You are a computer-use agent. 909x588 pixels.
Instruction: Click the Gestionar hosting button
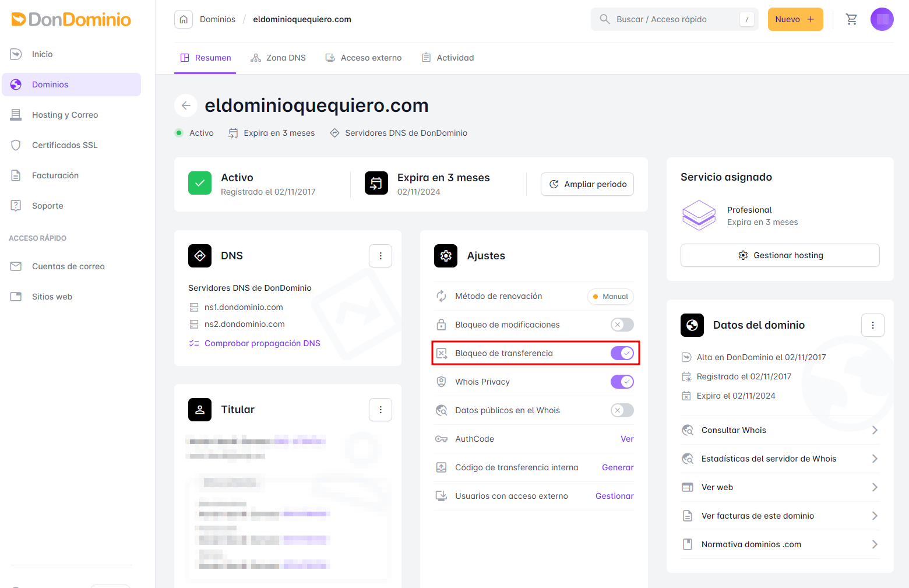[780, 255]
